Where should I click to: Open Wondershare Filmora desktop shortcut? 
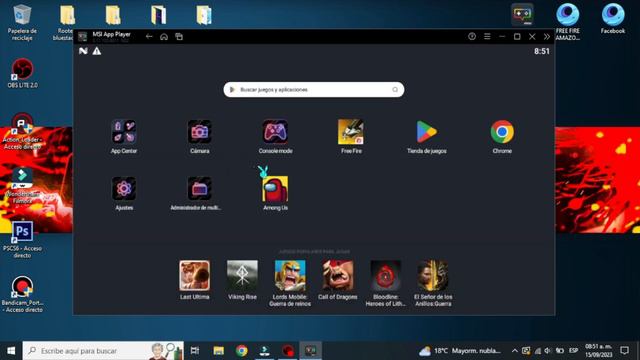(x=22, y=185)
